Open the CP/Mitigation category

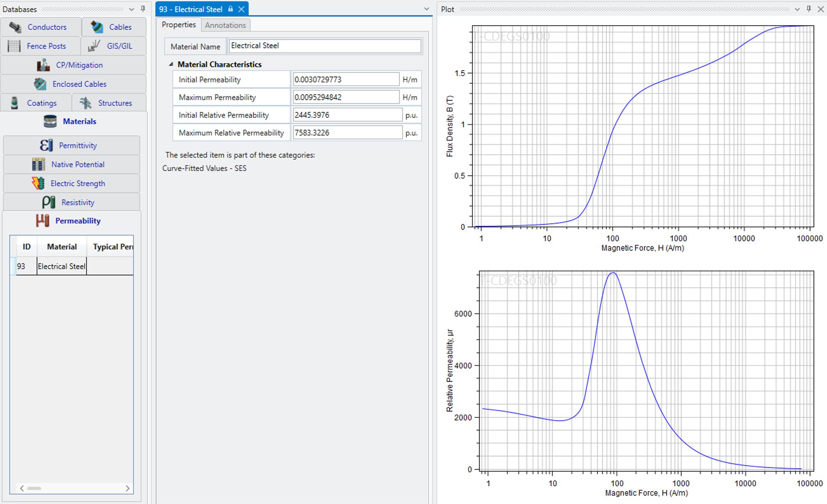pyautogui.click(x=73, y=65)
